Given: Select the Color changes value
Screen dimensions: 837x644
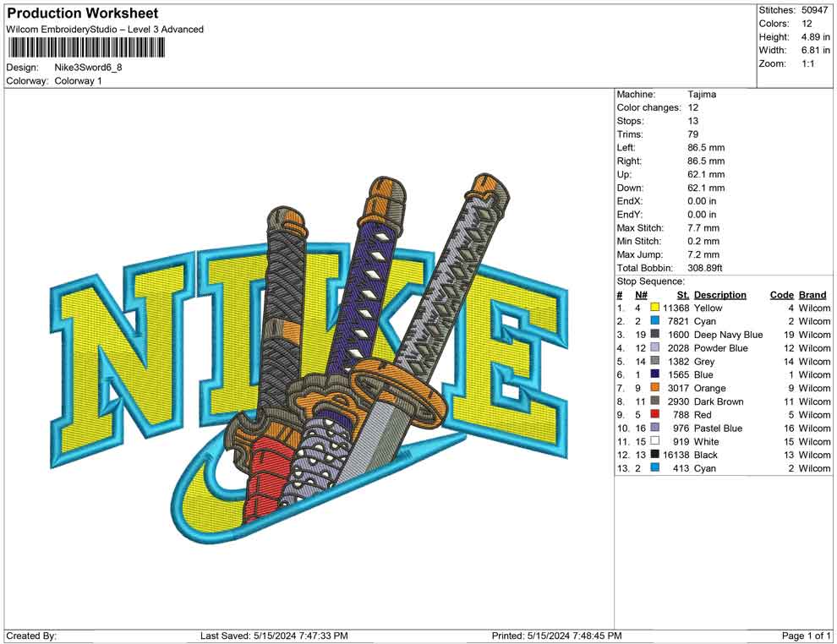Looking at the screenshot, I should [x=693, y=108].
